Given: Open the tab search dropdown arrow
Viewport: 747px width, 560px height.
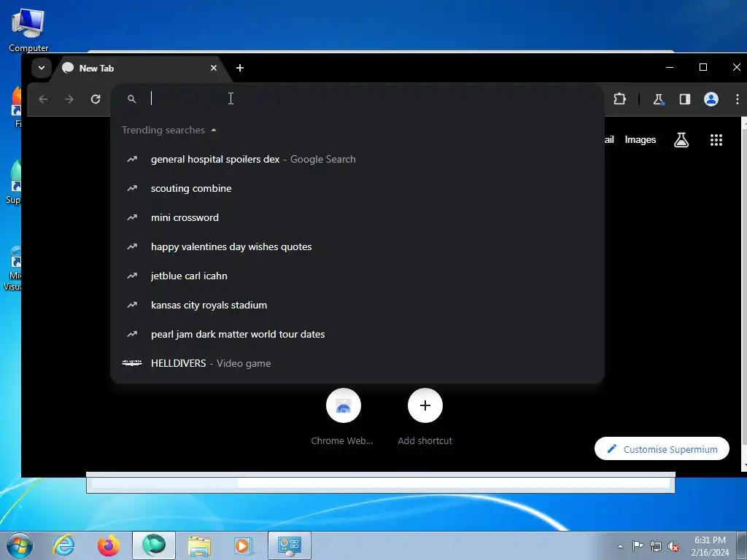Looking at the screenshot, I should (42, 68).
